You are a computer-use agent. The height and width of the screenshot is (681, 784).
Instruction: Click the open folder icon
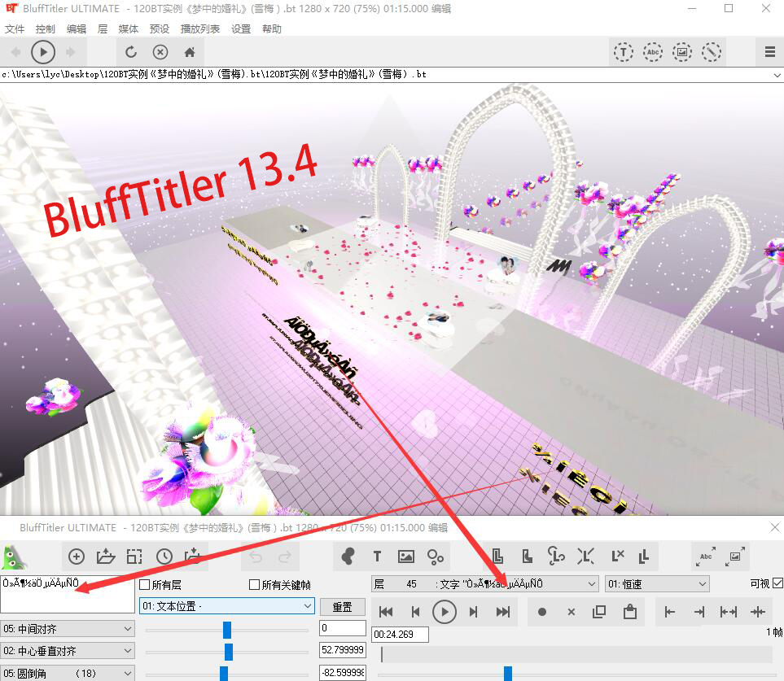(106, 556)
